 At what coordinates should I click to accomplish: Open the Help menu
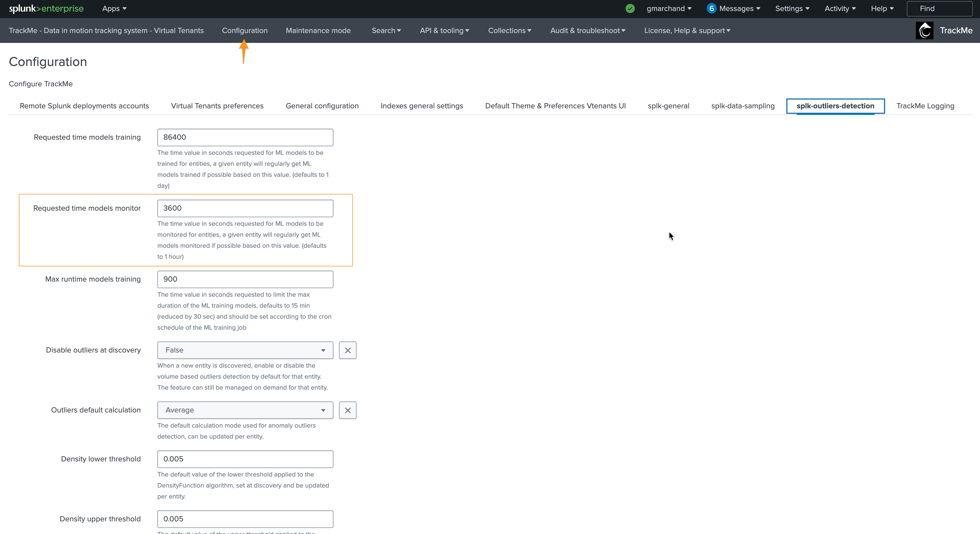point(882,8)
